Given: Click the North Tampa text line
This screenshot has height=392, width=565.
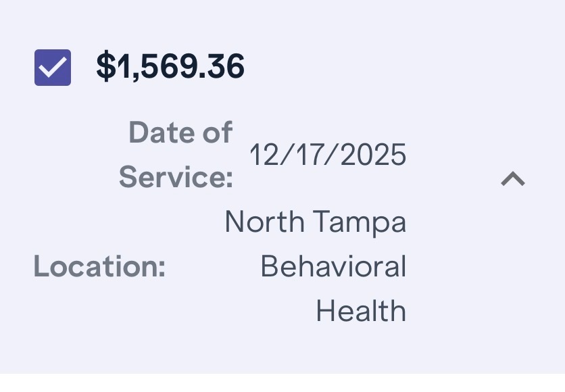Looking at the screenshot, I should click(x=315, y=222).
